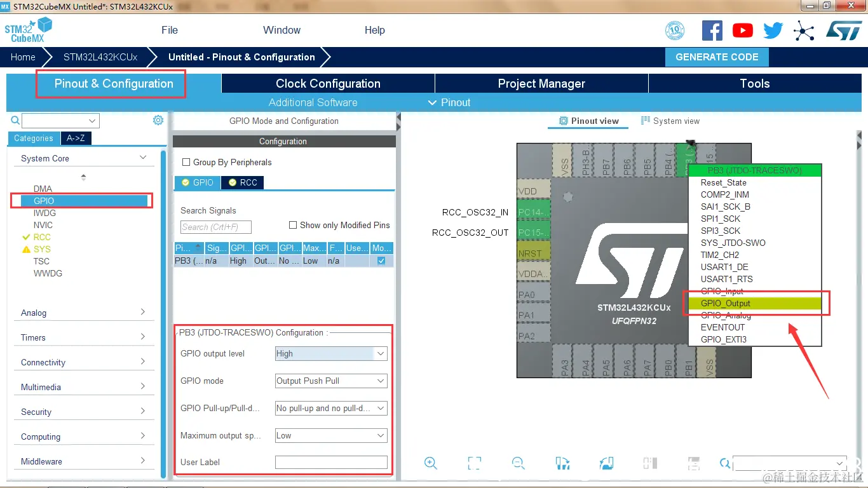Zoom in on the pinout view
The image size is (868, 488).
pos(431,463)
